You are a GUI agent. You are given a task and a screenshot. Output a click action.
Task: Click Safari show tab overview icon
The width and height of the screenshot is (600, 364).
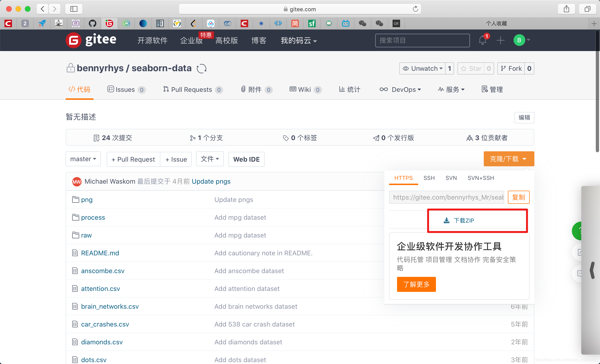tap(587, 9)
